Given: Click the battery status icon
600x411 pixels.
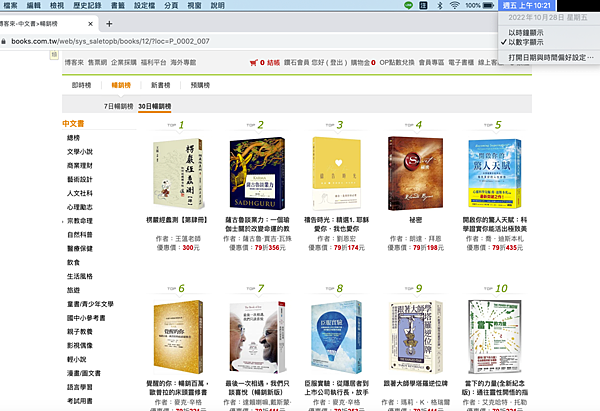Looking at the screenshot, I should pyautogui.click(x=489, y=5).
